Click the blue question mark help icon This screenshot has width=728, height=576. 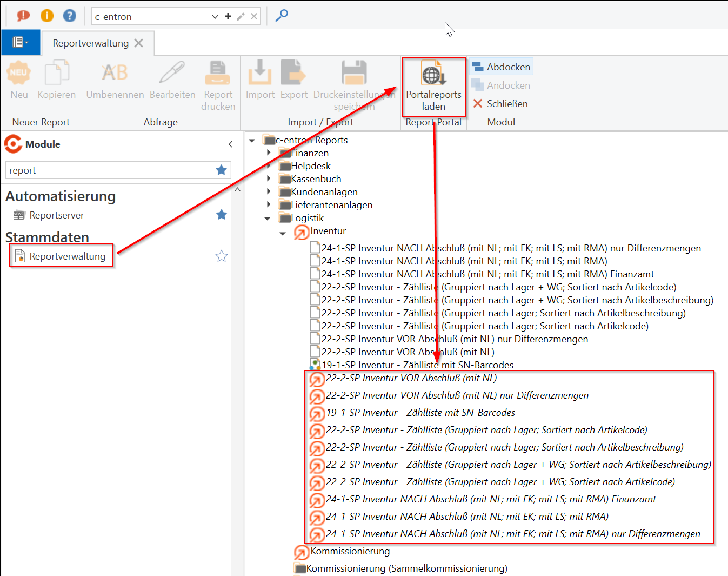[x=70, y=16]
